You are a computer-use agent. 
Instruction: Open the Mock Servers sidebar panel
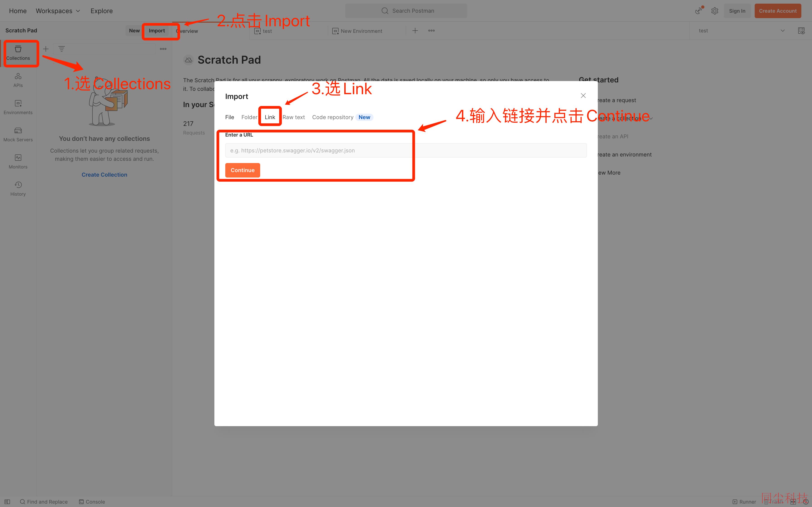tap(18, 135)
